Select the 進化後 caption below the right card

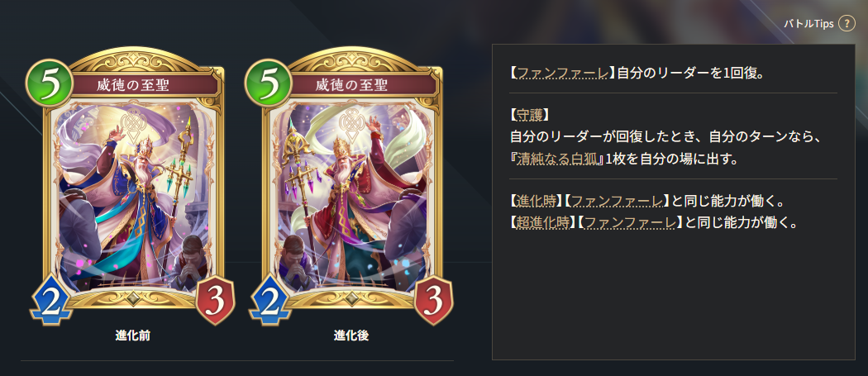[351, 336]
